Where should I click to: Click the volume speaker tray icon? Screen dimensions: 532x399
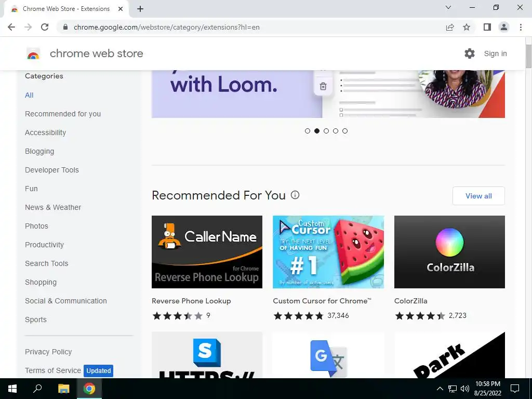465,389
